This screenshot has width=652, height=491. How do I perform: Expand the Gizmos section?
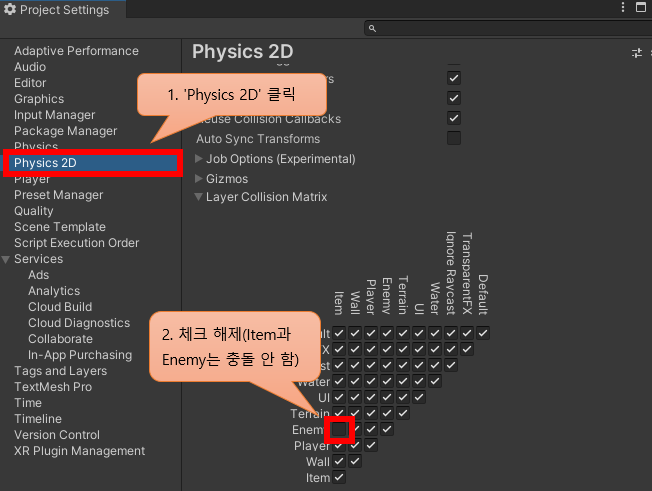(199, 178)
